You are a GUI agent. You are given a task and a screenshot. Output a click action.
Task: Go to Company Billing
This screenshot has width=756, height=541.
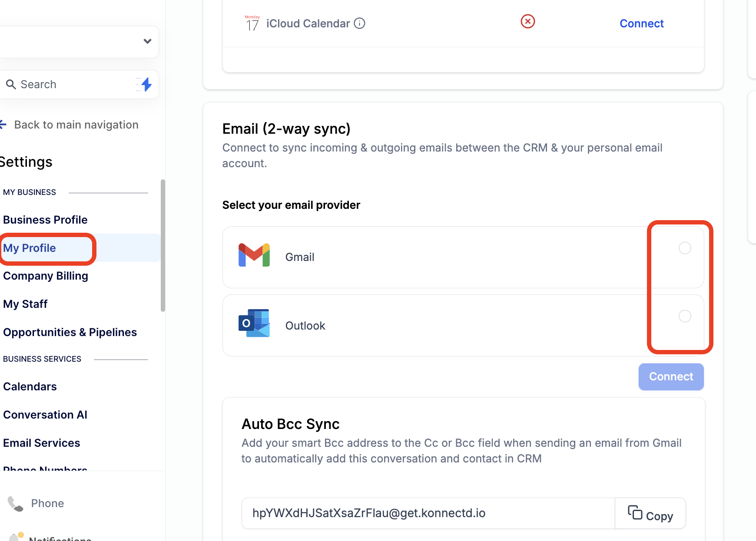[x=46, y=276]
